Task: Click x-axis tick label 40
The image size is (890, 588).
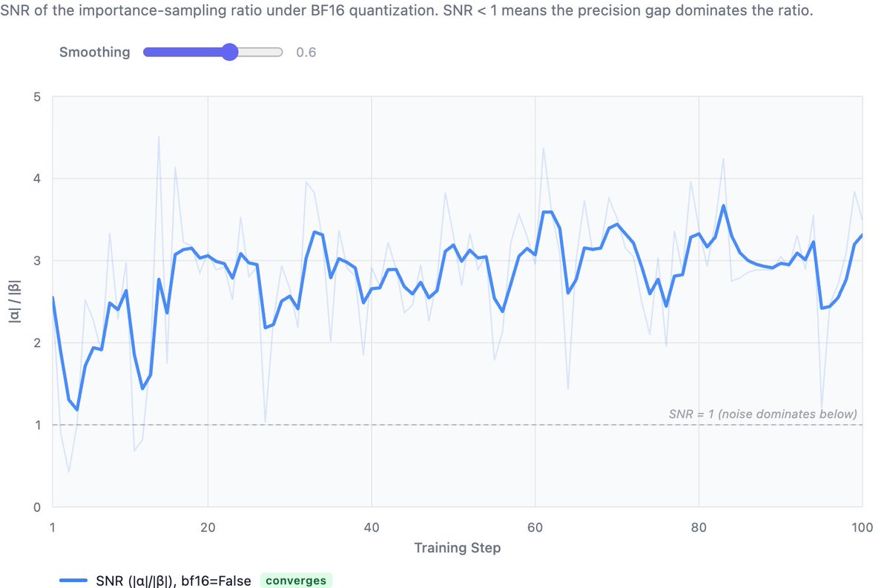Action: (x=372, y=527)
